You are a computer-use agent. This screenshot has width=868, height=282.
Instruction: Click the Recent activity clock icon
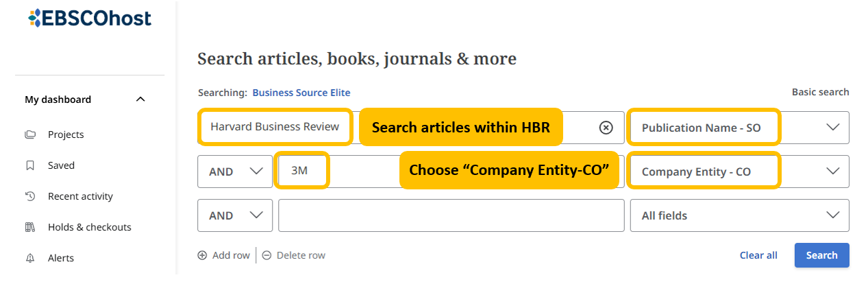coord(30,196)
